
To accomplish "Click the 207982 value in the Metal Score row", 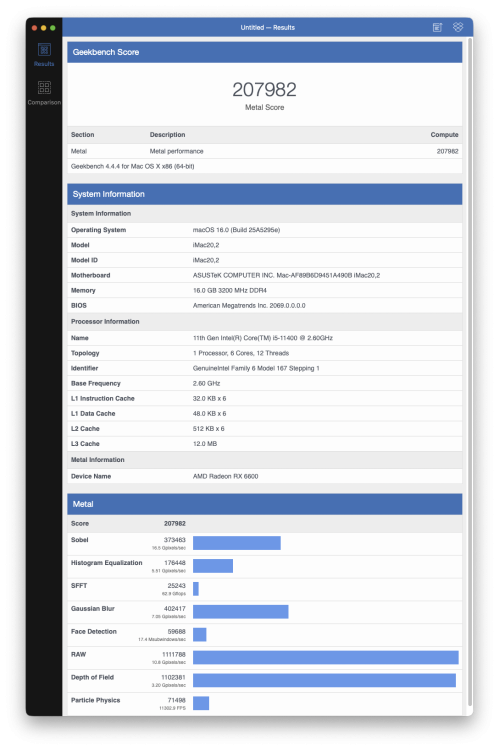I will [175, 524].
